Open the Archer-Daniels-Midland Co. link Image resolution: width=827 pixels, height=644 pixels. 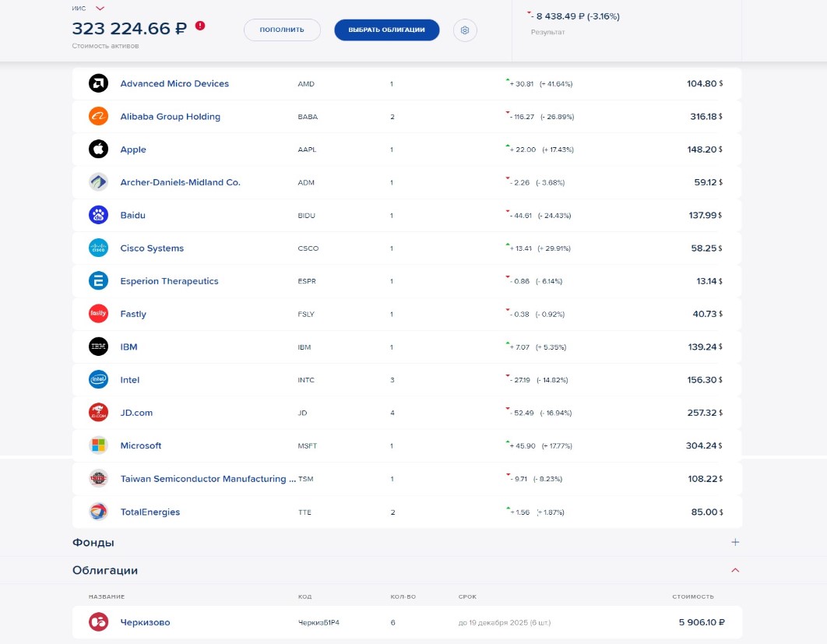(181, 182)
